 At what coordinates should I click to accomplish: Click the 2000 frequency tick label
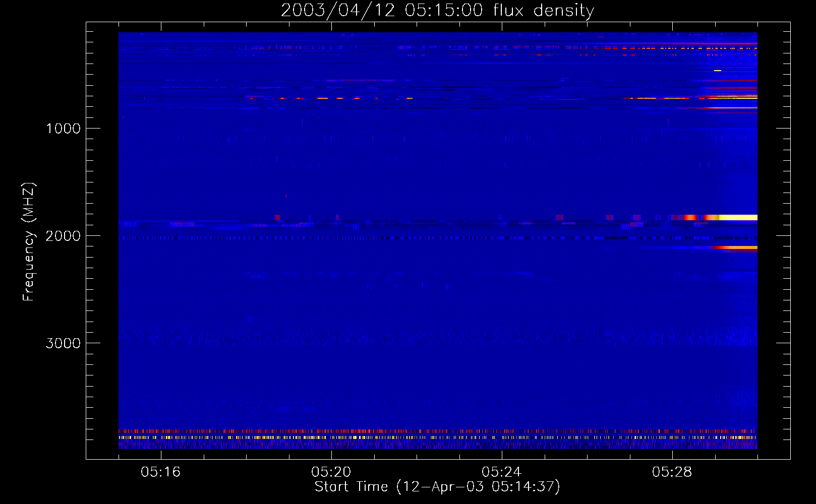click(x=63, y=236)
